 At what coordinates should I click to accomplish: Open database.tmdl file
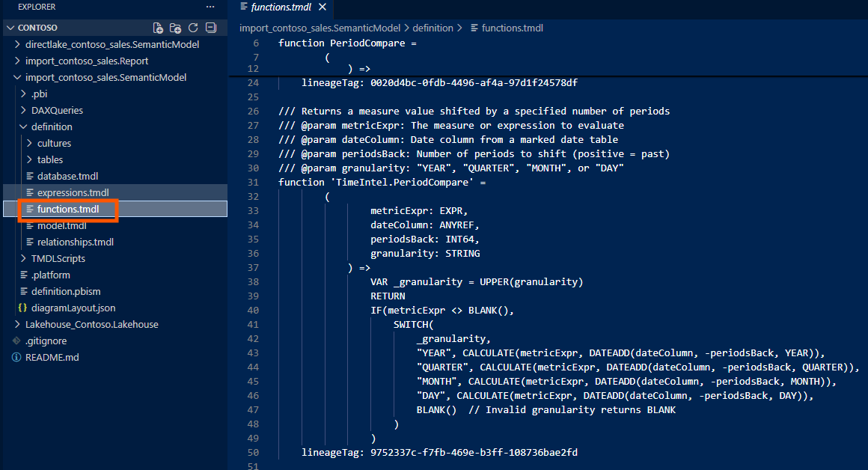click(x=67, y=176)
